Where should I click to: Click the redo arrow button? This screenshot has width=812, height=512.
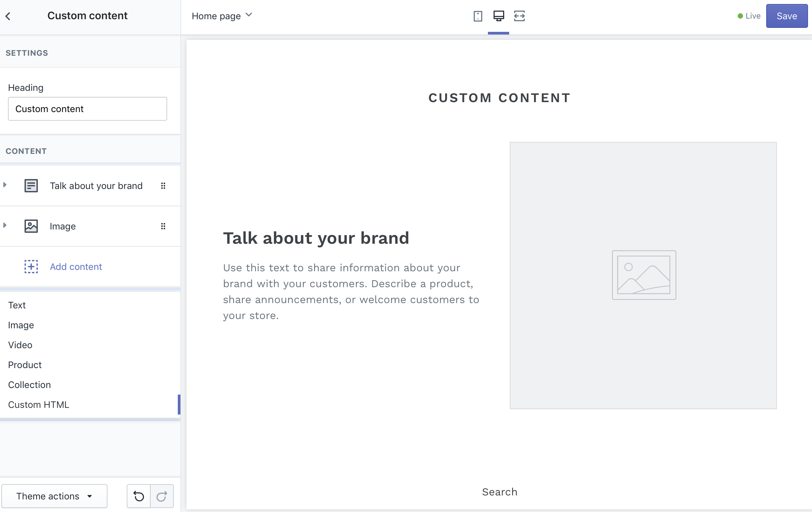162,496
